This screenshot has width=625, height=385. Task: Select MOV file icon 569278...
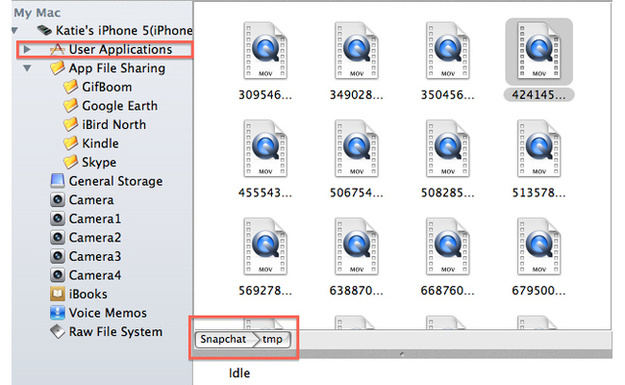(265, 246)
